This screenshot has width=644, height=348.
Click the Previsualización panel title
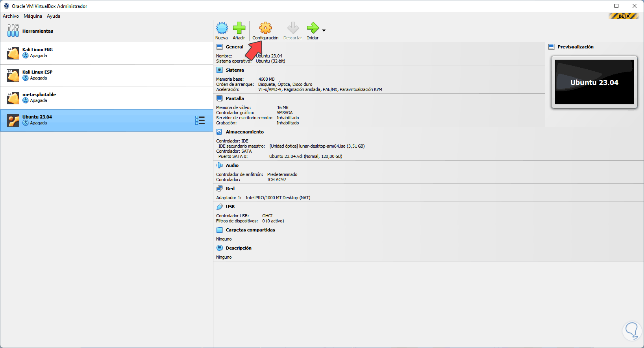tap(576, 47)
